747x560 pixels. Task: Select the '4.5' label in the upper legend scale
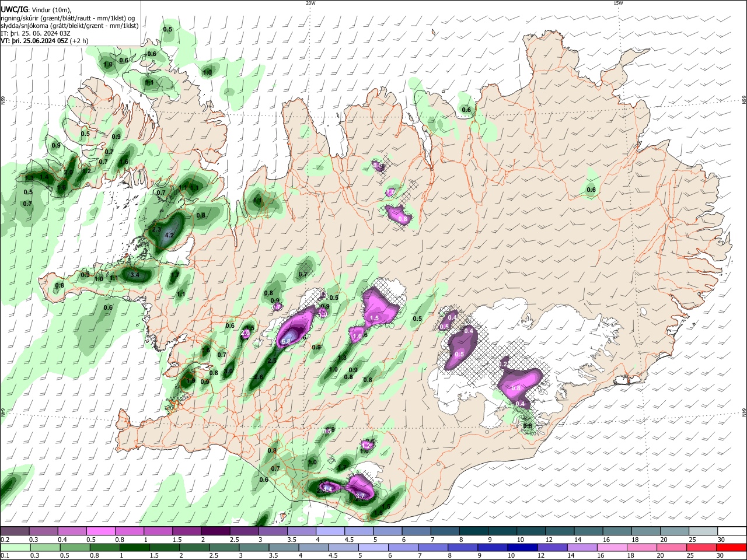pyautogui.click(x=349, y=540)
